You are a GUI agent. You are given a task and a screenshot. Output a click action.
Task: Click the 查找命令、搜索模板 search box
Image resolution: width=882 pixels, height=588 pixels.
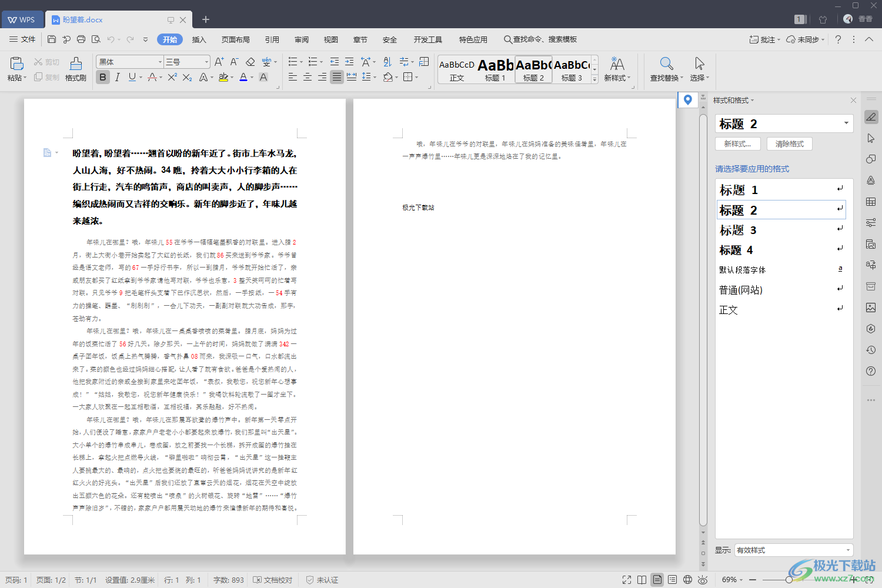[x=540, y=39]
